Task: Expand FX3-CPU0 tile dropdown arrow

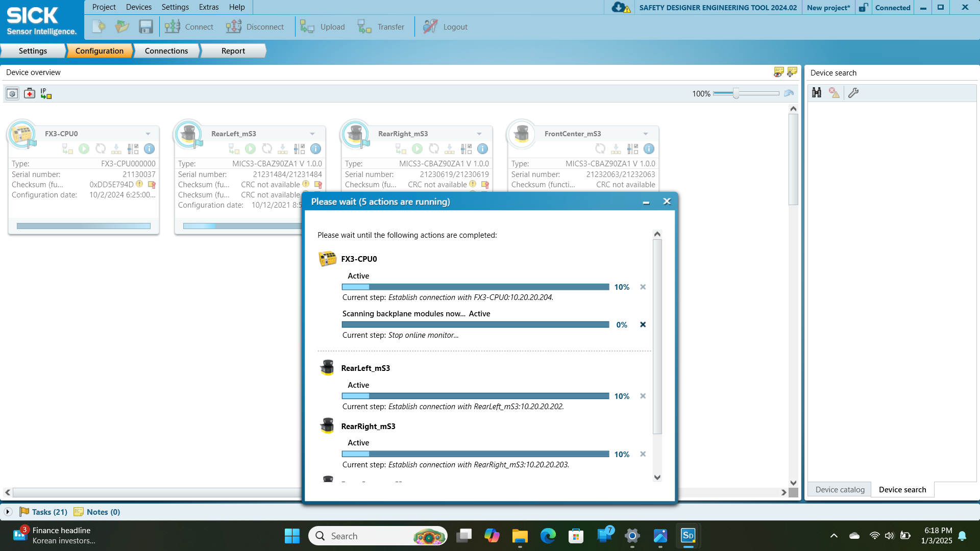Action: (148, 134)
